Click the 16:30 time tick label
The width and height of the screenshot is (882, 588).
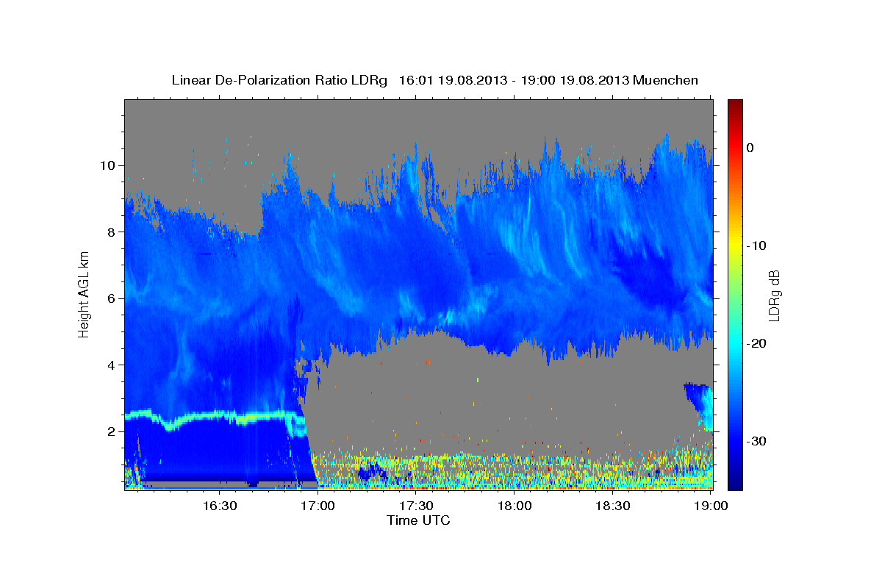pos(219,506)
